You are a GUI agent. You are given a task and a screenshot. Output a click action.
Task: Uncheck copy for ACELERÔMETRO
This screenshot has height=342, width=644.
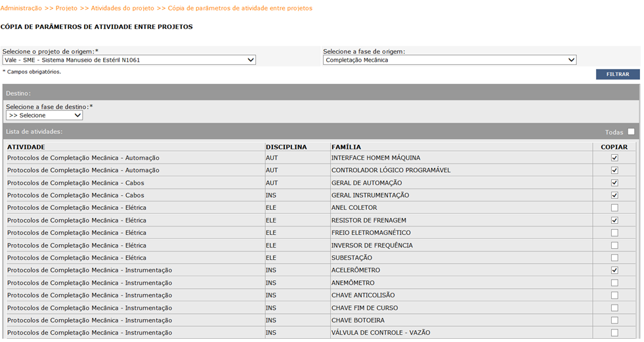[x=614, y=270]
